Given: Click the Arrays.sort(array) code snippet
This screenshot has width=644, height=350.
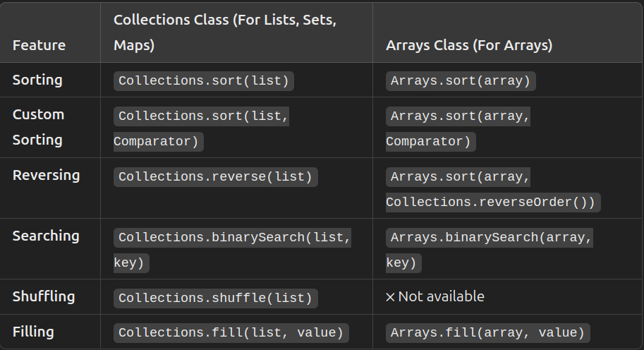Looking at the screenshot, I should (x=460, y=80).
